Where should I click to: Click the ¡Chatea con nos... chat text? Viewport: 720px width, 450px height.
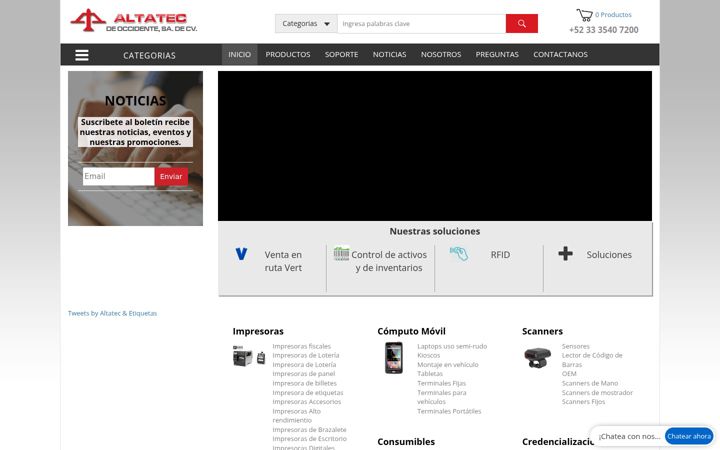tap(629, 436)
